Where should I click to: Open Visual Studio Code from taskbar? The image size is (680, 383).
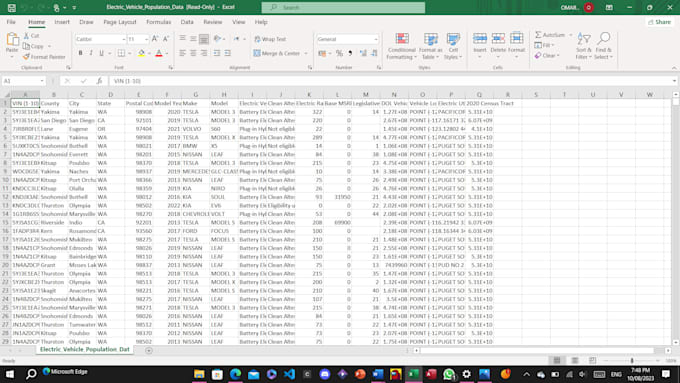click(x=289, y=374)
